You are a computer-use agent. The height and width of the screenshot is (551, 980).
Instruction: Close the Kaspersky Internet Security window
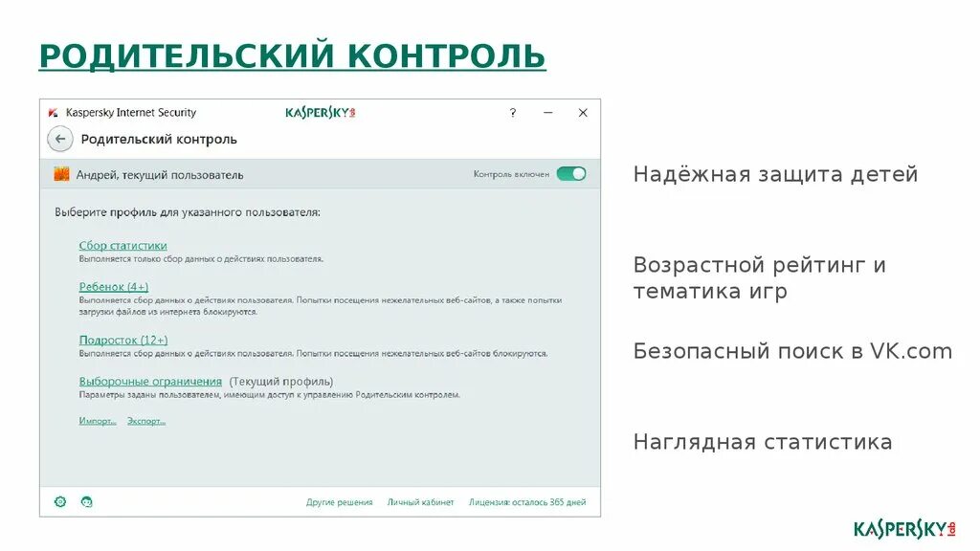point(583,113)
